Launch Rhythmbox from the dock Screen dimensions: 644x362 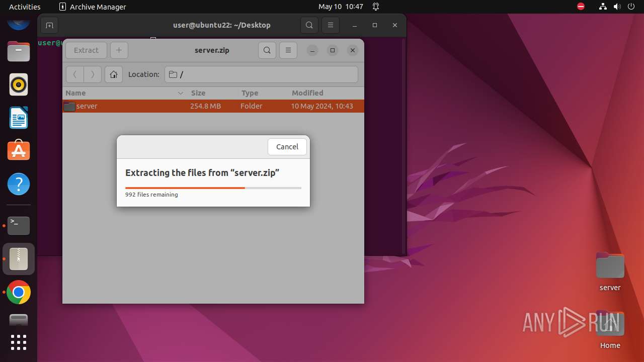(x=19, y=84)
